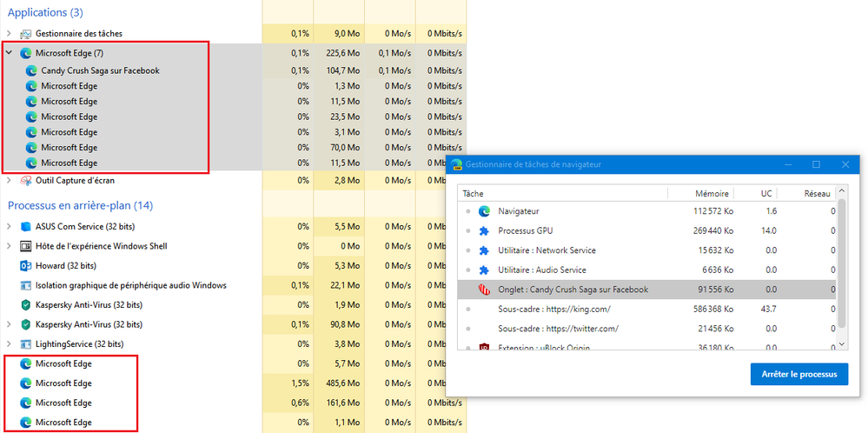The height and width of the screenshot is (433, 868).
Task: Click the 485,6 Mo memory value
Action: pyautogui.click(x=341, y=383)
